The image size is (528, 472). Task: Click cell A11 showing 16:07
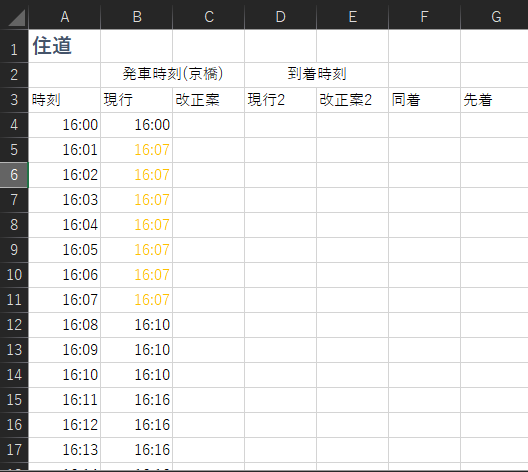pos(65,300)
